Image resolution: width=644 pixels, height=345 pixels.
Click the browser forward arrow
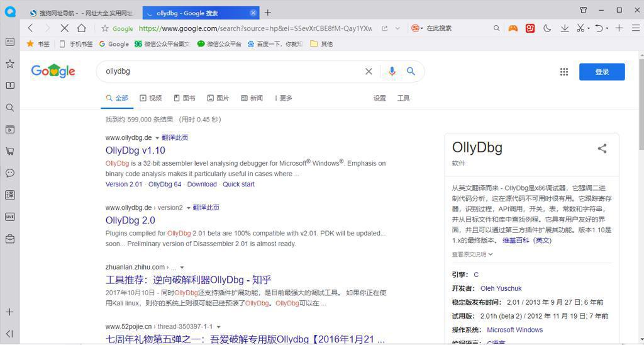[x=47, y=28]
